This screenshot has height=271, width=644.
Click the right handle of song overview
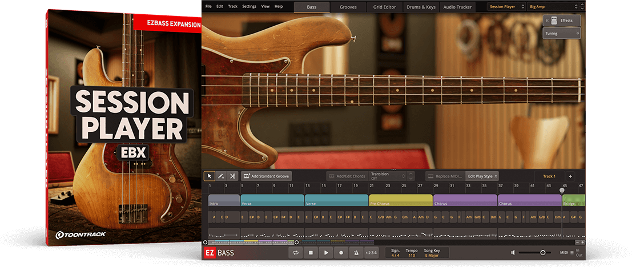(x=296, y=242)
